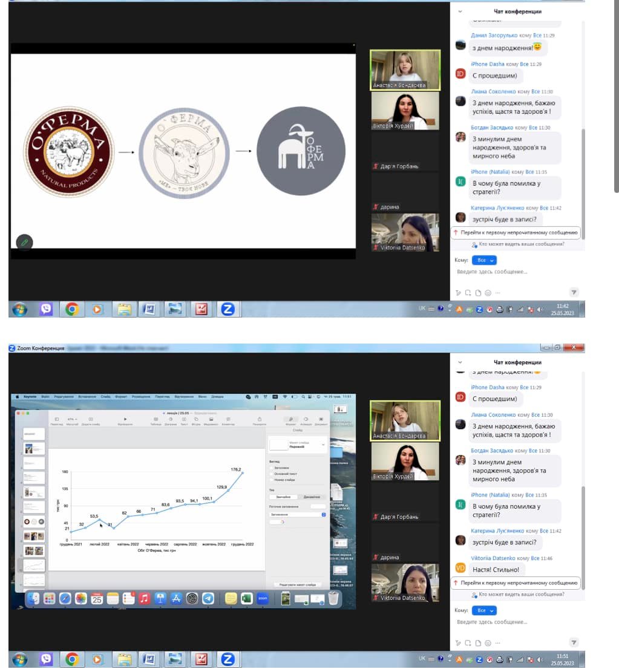Launch Chrome from the taskbar in 11:51 screenshot
The width and height of the screenshot is (619, 672).
72,659
